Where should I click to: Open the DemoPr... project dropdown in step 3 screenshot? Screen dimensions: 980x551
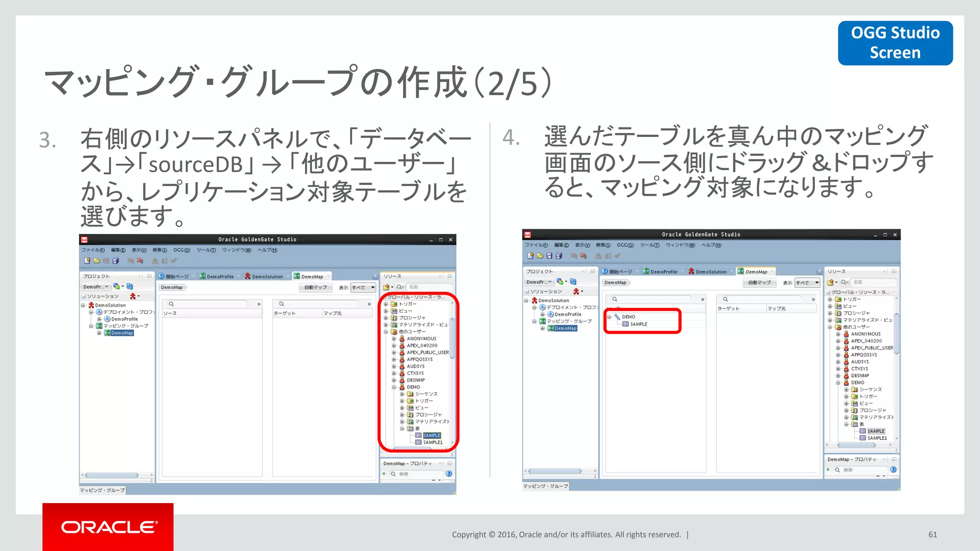96,287
